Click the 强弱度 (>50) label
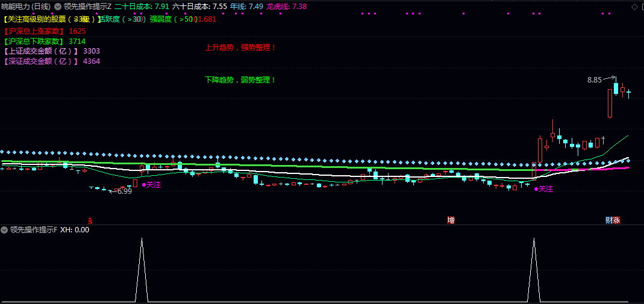This screenshot has width=644, height=304. pos(174,19)
